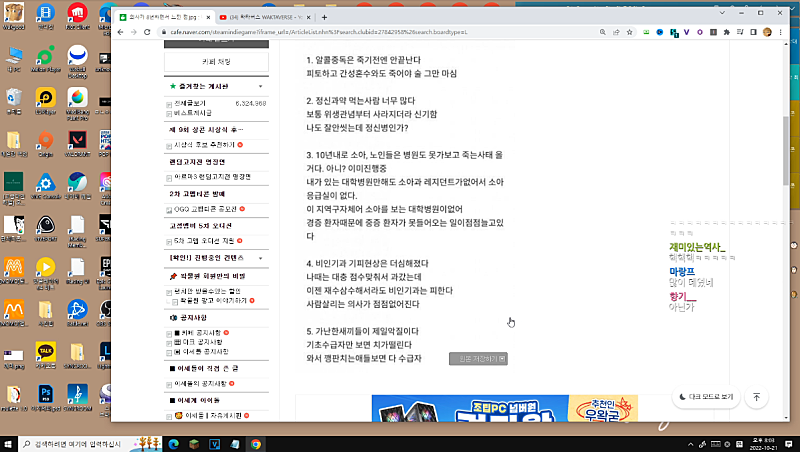Click chat username 마랑프
This screenshot has height=452, width=800.
(x=682, y=272)
